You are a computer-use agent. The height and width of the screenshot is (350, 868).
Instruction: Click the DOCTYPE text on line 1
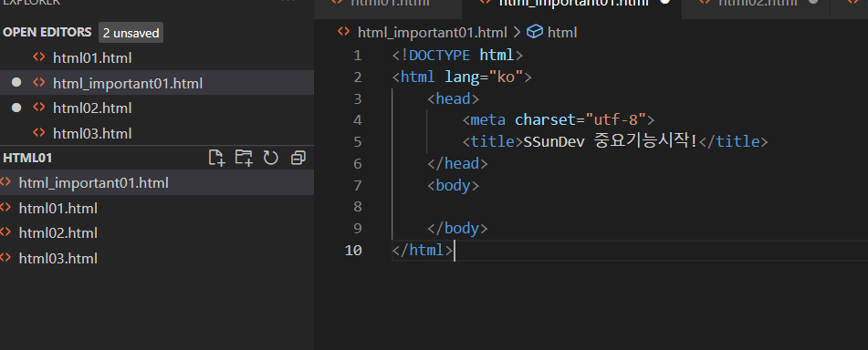[x=440, y=56]
